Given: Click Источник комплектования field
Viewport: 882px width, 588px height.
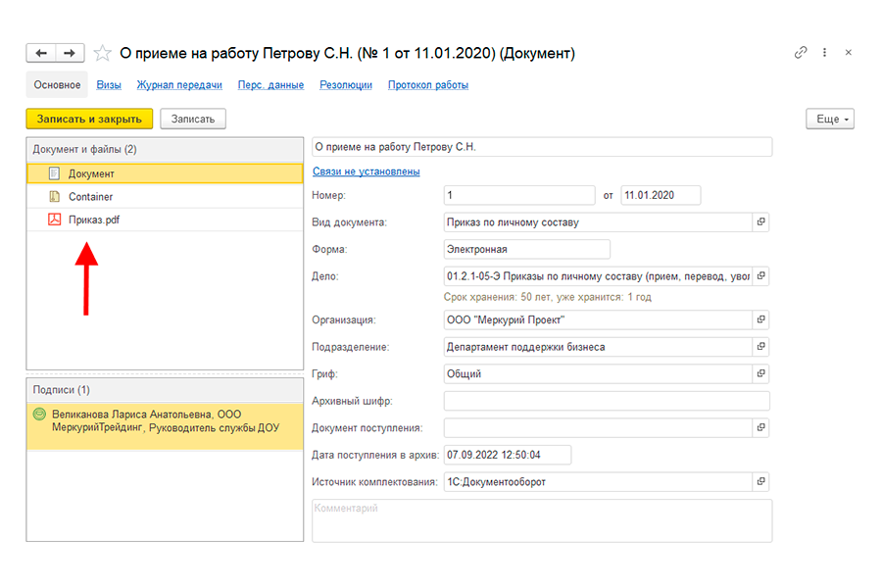Looking at the screenshot, I should point(598,481).
